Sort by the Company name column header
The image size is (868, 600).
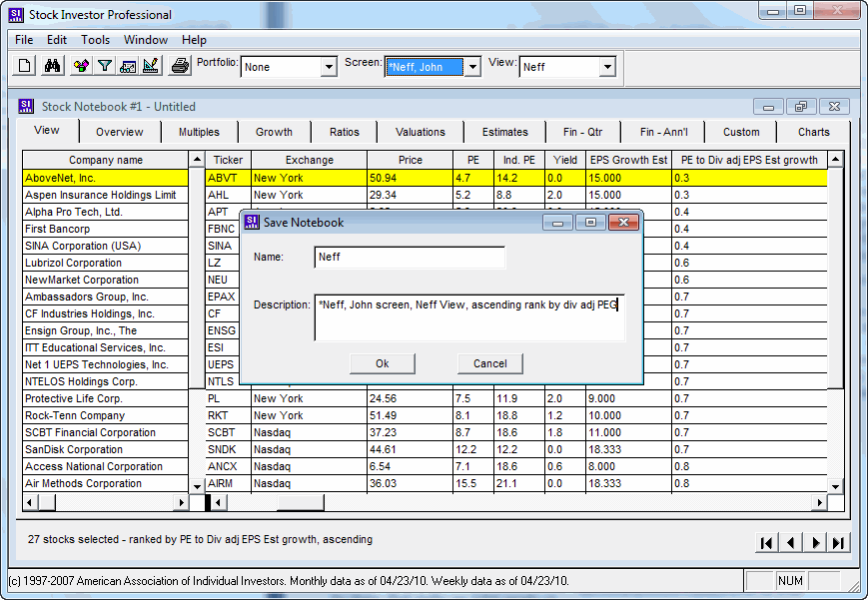click(106, 160)
